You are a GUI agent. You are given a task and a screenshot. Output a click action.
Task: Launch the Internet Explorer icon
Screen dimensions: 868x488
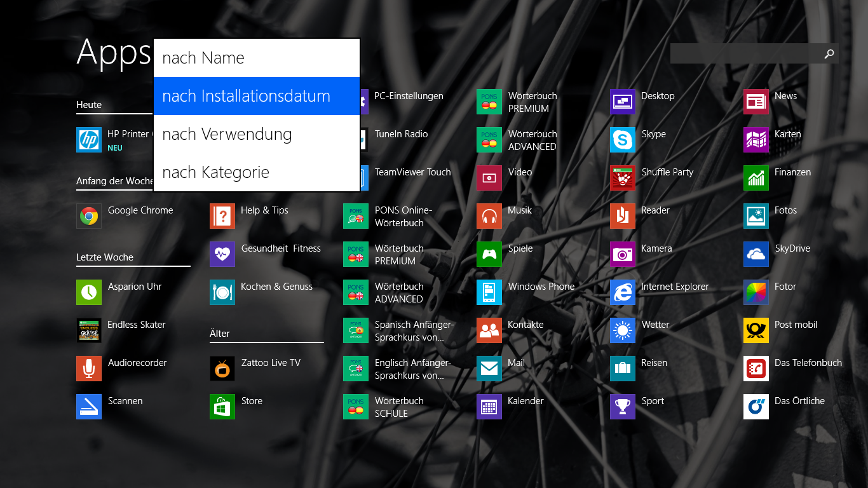(623, 292)
